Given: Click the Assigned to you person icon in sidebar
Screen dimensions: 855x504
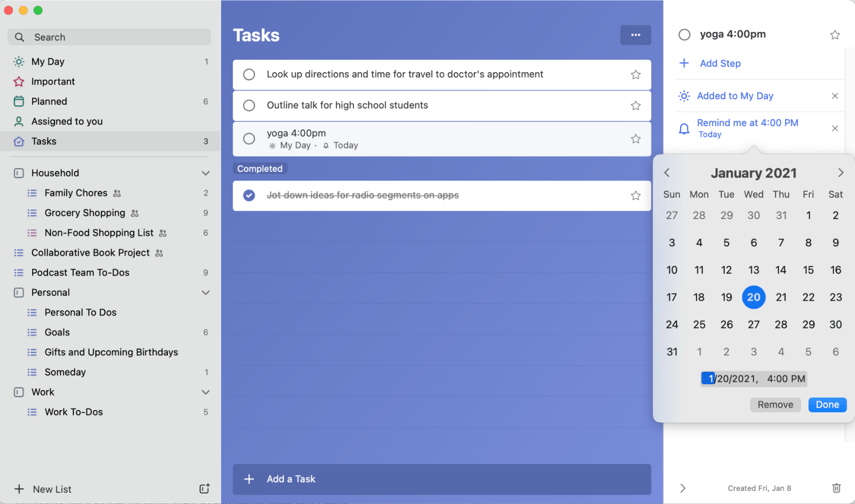Looking at the screenshot, I should [18, 121].
